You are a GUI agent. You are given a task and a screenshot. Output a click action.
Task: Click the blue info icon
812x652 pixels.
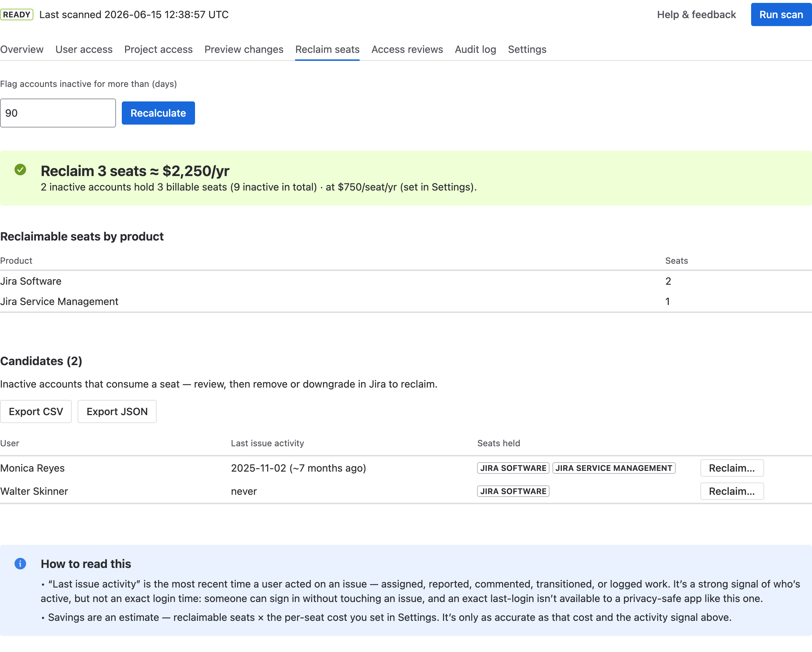point(20,564)
